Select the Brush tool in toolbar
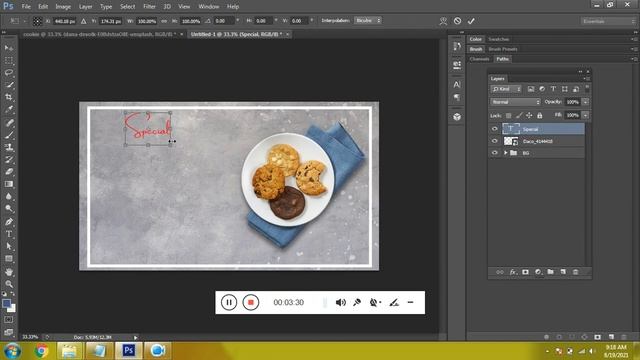Viewport: 640px width, 360px height. tap(9, 135)
